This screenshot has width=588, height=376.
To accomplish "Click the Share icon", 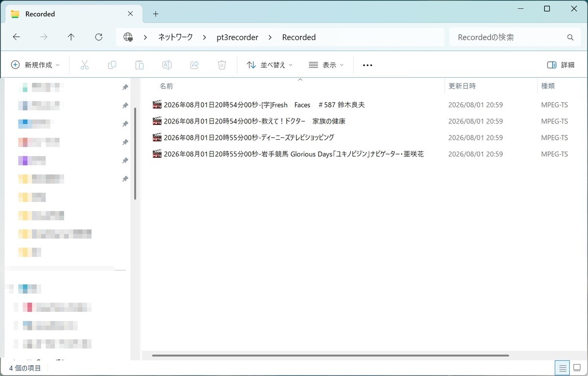I will [x=194, y=65].
